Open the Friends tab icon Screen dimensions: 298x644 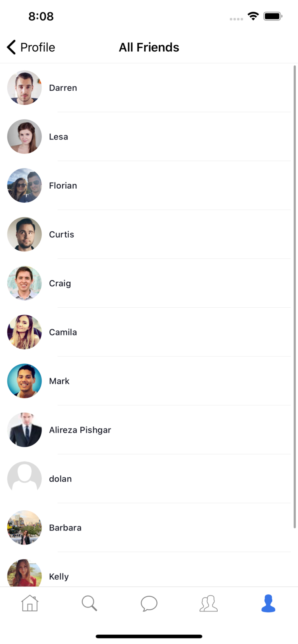click(209, 603)
